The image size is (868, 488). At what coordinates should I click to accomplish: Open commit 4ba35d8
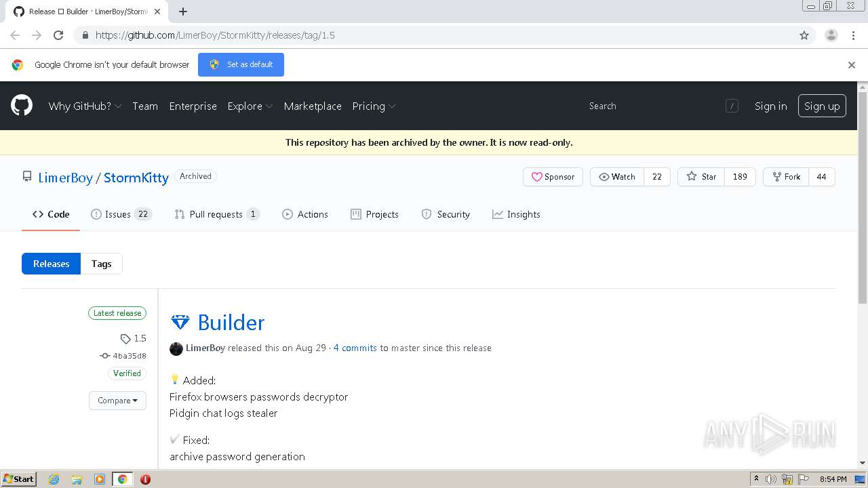coord(130,356)
